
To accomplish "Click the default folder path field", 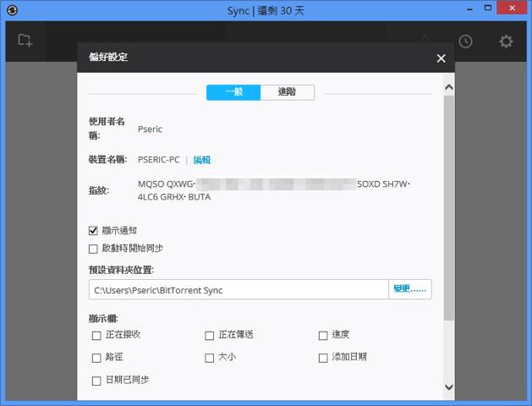I will (x=239, y=289).
